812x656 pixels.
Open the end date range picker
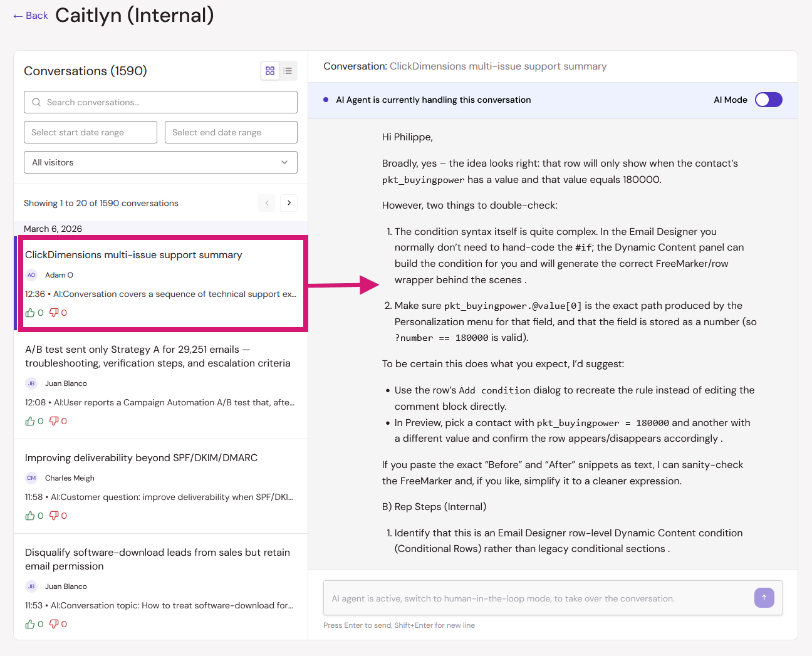coord(231,132)
